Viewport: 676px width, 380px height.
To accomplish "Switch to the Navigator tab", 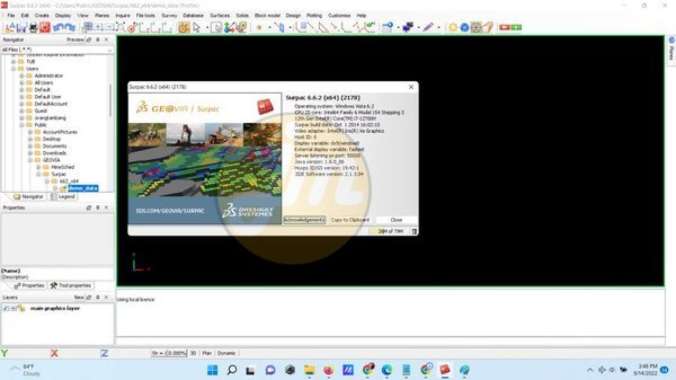I will 28,197.
